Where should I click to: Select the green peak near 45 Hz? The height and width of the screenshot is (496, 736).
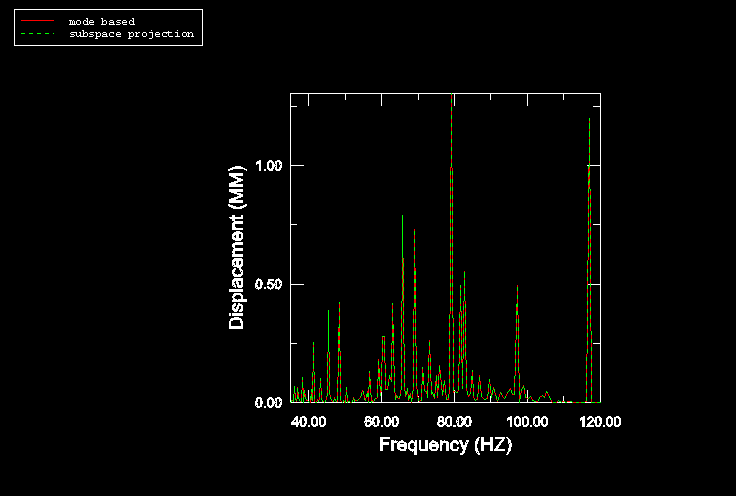point(328,313)
